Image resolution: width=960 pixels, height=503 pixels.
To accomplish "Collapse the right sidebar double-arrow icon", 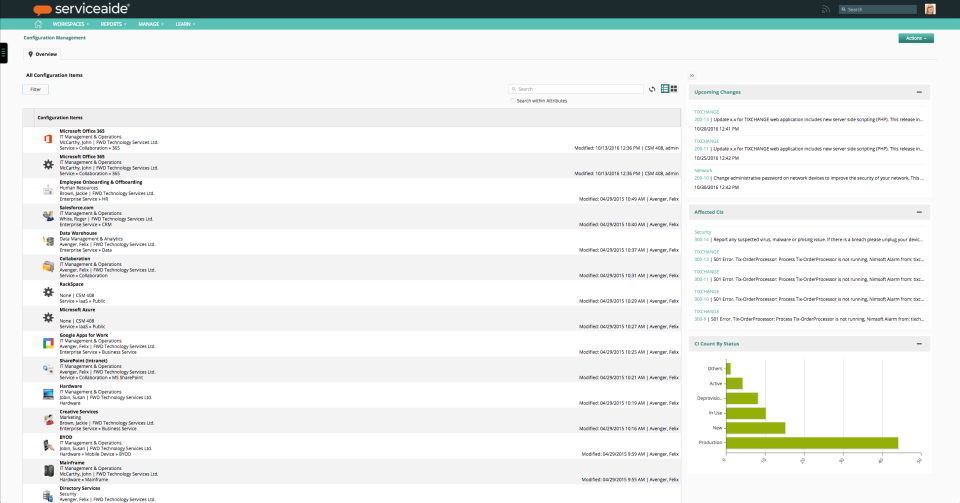I will point(692,76).
